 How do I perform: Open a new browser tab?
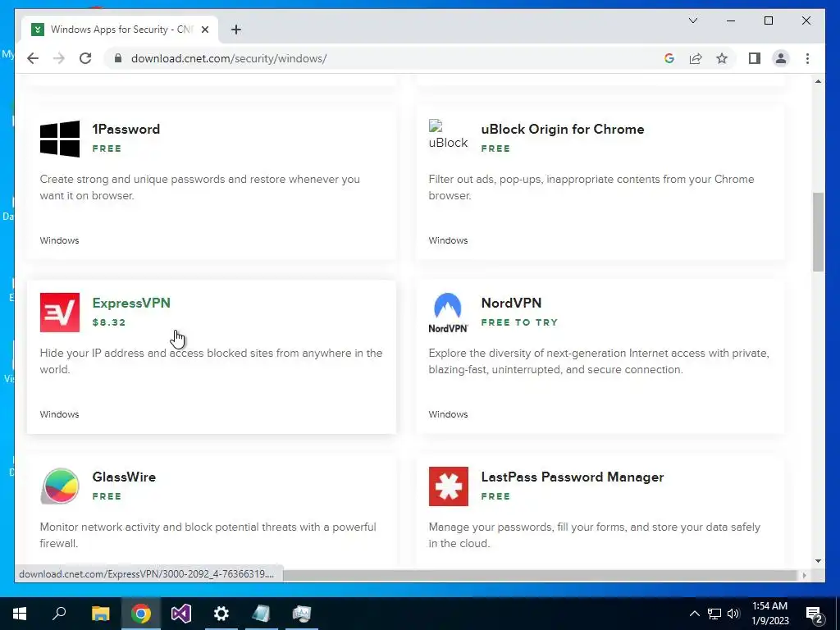coord(235,30)
